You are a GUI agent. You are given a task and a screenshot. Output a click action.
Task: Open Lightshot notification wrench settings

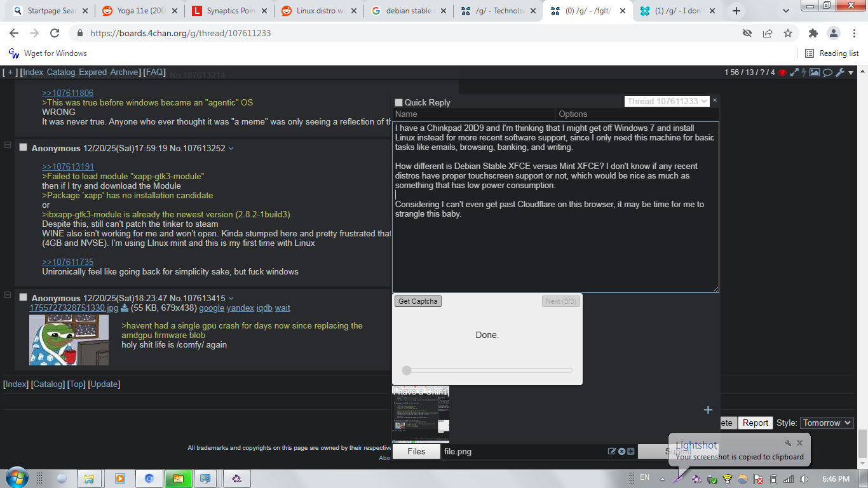pyautogui.click(x=788, y=443)
